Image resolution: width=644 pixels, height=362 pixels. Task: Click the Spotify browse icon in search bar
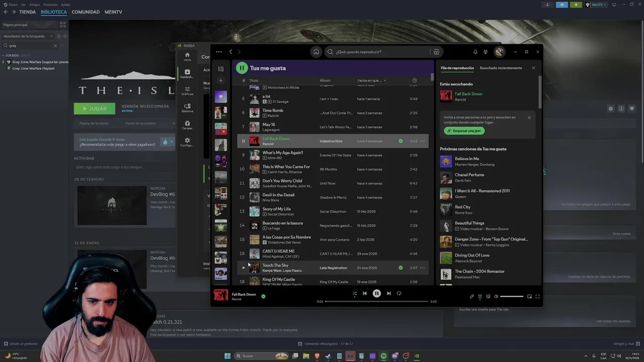click(x=436, y=52)
